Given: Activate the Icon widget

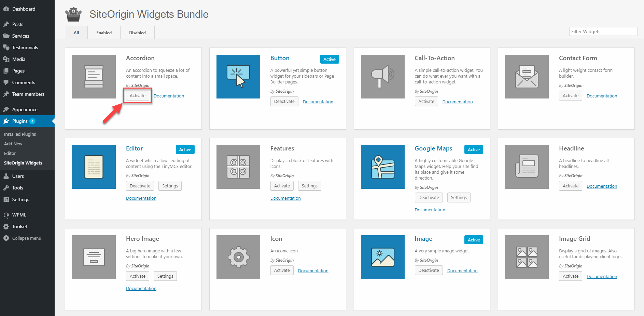Looking at the screenshot, I should (282, 271).
